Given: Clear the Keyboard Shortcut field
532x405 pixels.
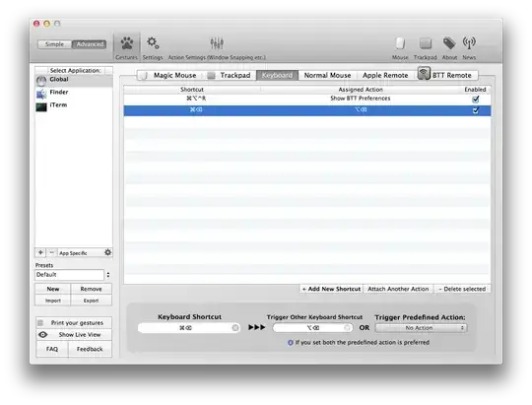Looking at the screenshot, I should (x=235, y=327).
